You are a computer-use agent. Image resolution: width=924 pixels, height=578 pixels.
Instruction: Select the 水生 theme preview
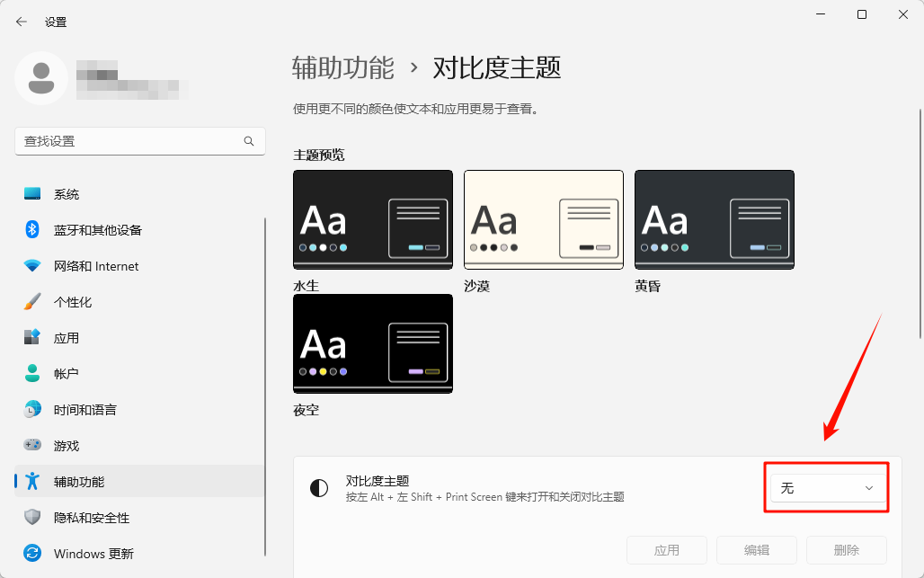point(373,219)
